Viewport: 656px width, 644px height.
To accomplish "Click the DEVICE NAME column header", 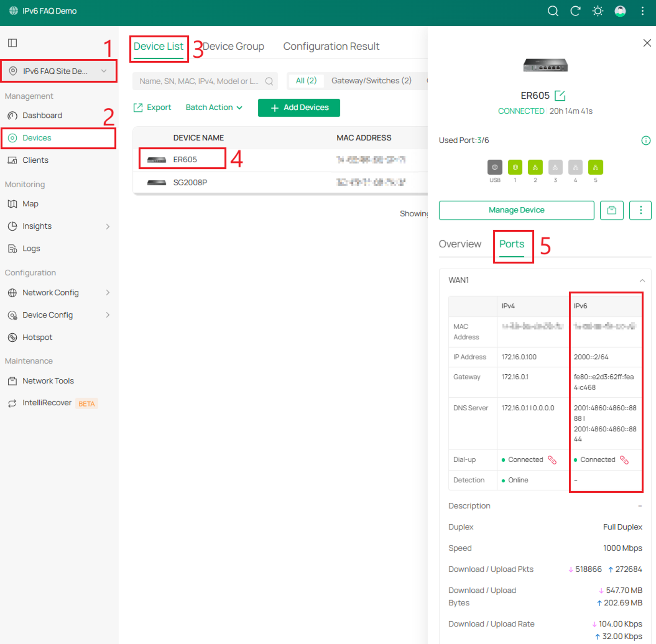I will coord(198,138).
